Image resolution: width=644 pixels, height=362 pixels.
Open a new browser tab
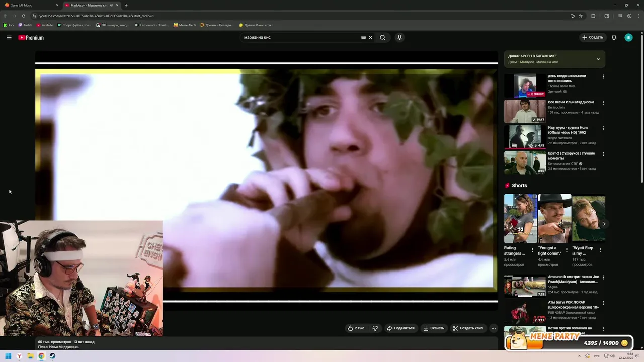(126, 5)
